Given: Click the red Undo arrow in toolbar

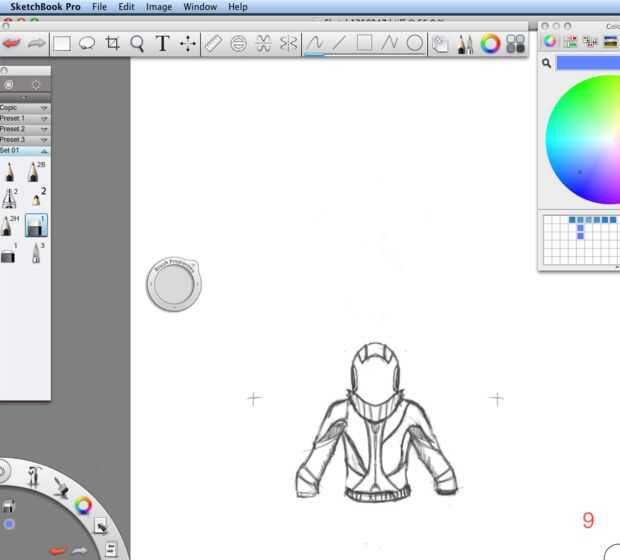Looking at the screenshot, I should coord(11,43).
